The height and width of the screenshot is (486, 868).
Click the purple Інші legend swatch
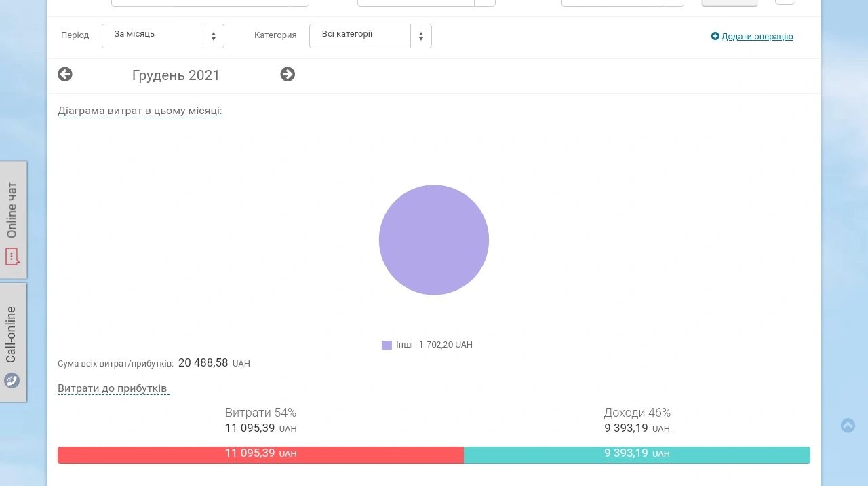click(387, 345)
